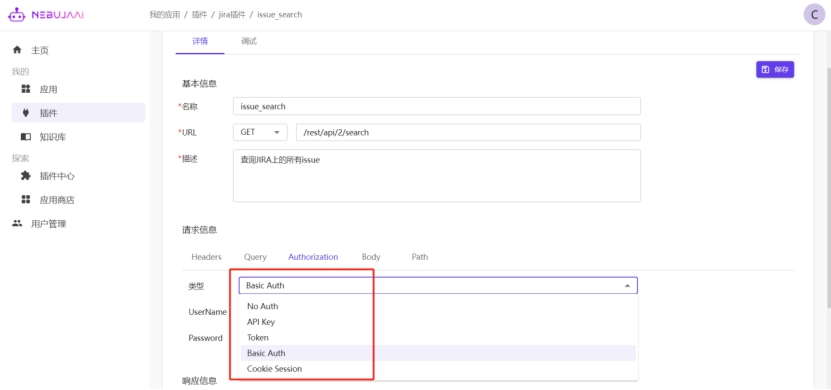Image resolution: width=831 pixels, height=390 pixels.
Task: Click the grid icon beside 应用
Action: point(25,89)
